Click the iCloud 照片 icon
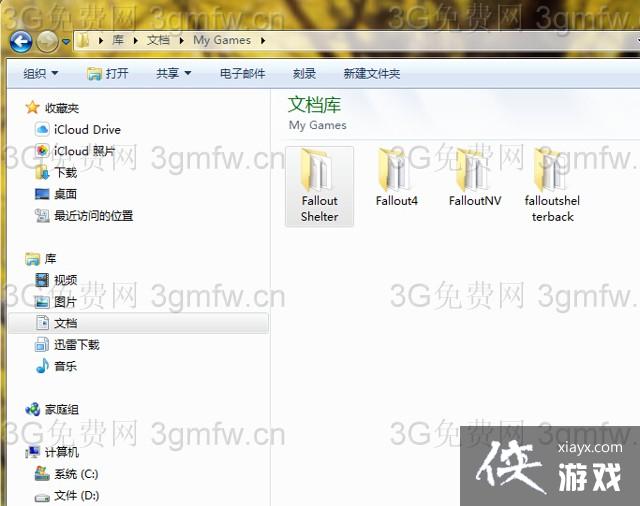 coord(42,151)
